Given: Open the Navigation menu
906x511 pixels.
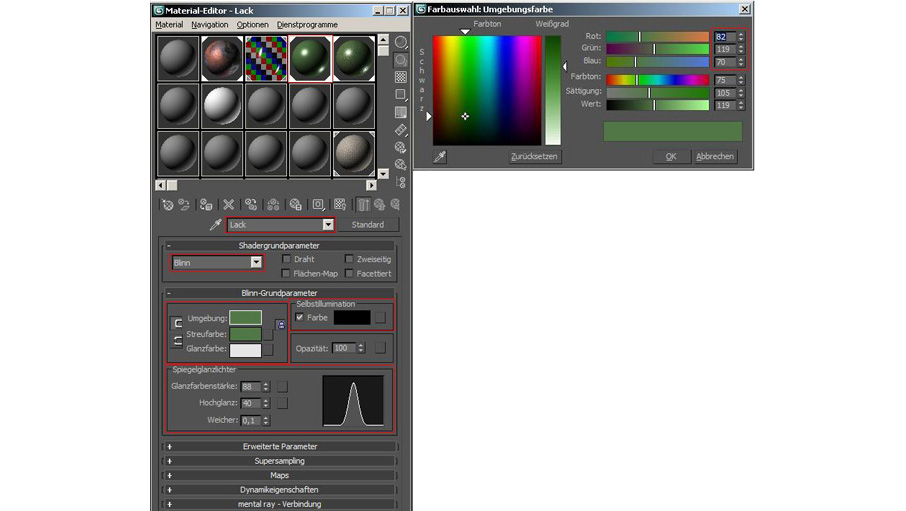Looking at the screenshot, I should [x=209, y=24].
